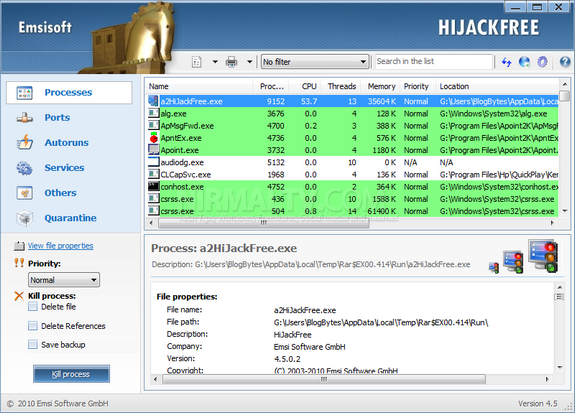Show the Quarantine section
Viewport: 575px width, 413px height.
pos(70,218)
